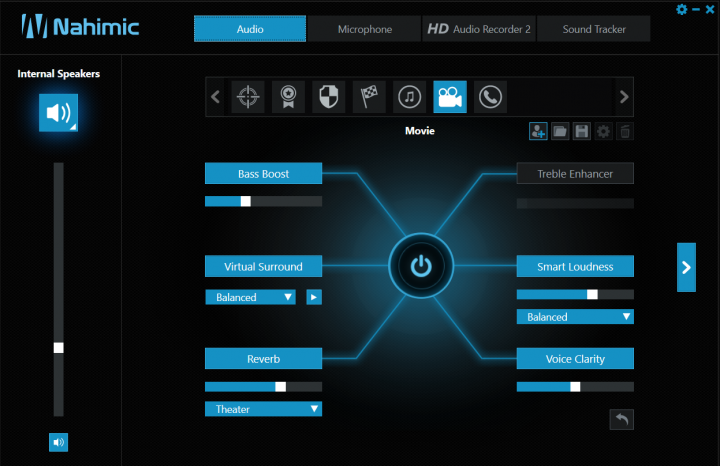Open a profile from the folder icon

560,131
